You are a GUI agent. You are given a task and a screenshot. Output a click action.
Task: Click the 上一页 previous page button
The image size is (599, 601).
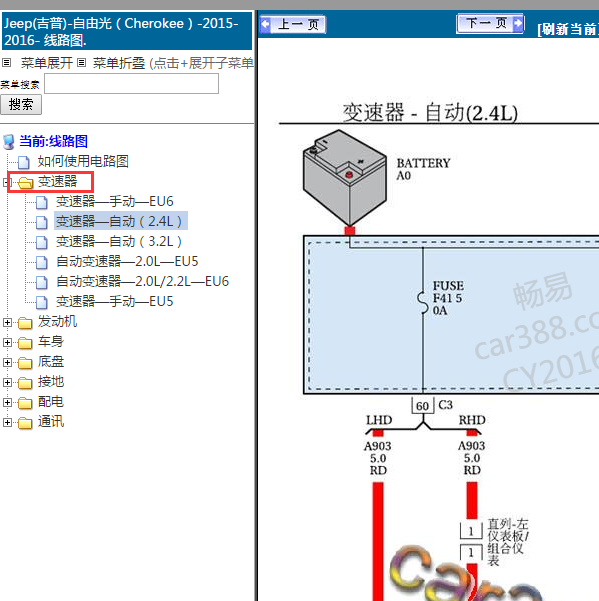293,25
